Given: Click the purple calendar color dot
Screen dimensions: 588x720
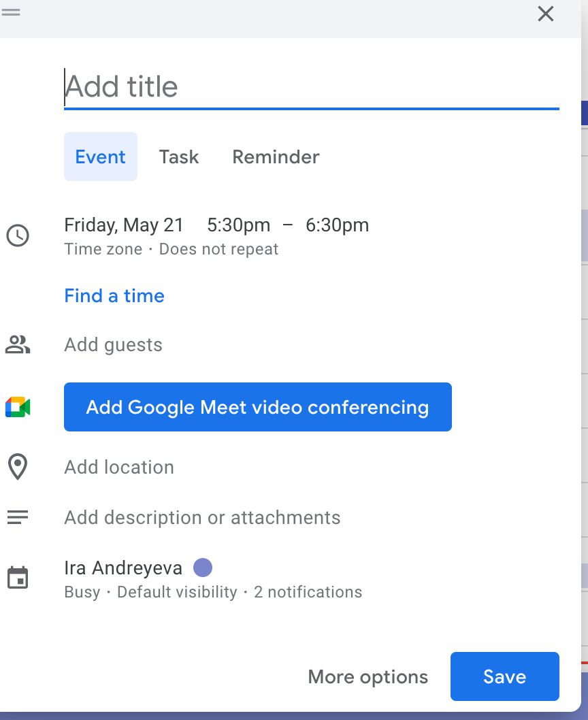Looking at the screenshot, I should 203,568.
